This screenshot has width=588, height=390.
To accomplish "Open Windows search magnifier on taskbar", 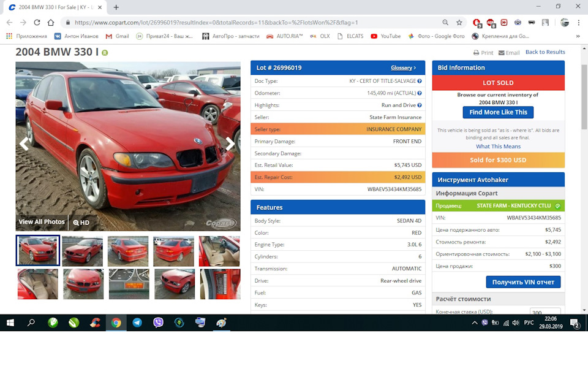I will pos(31,323).
